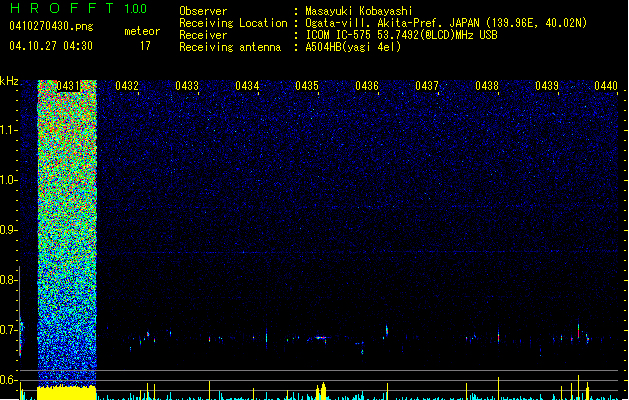This screenshot has width=629, height=400.
Task: Select the ICOM IC-575 receiver text
Action: [x=402, y=35]
